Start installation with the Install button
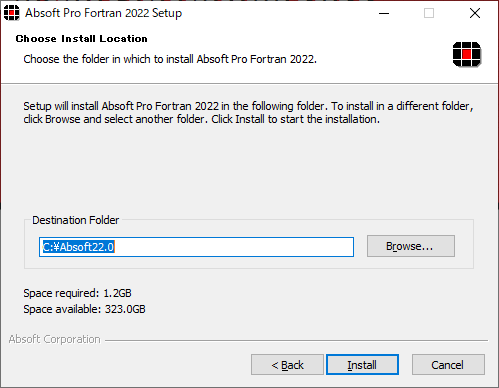The width and height of the screenshot is (499, 388). [x=362, y=365]
